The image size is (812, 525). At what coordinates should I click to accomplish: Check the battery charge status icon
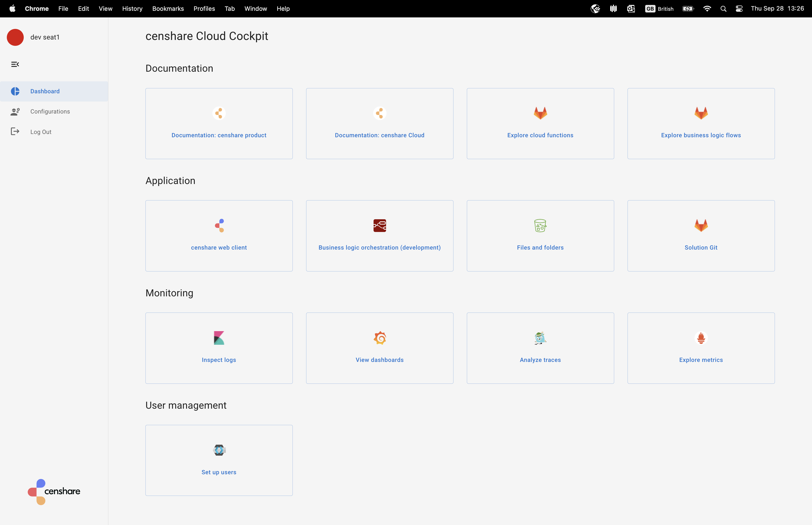[688, 8]
